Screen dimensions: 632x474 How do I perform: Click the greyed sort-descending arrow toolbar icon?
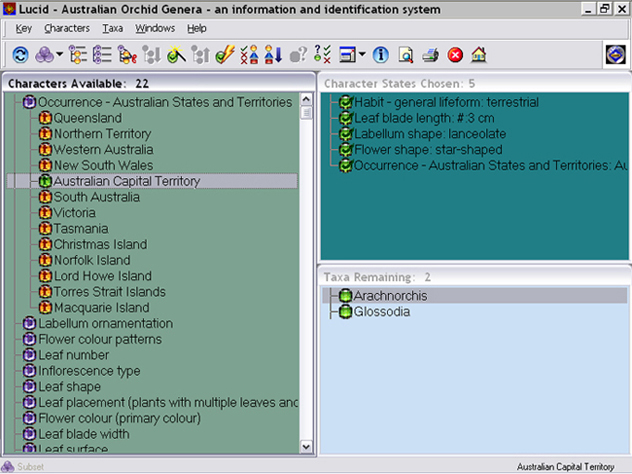click(x=152, y=55)
